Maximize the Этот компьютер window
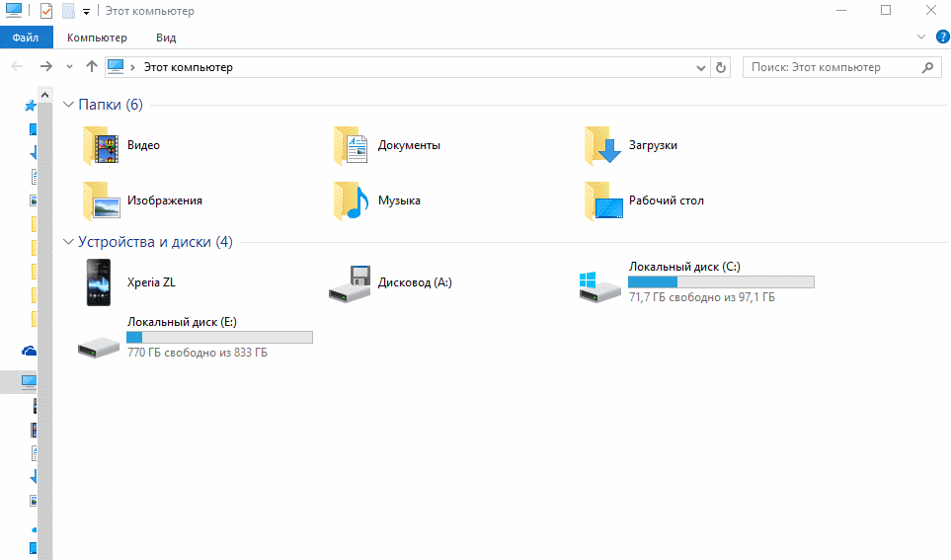 tap(886, 10)
